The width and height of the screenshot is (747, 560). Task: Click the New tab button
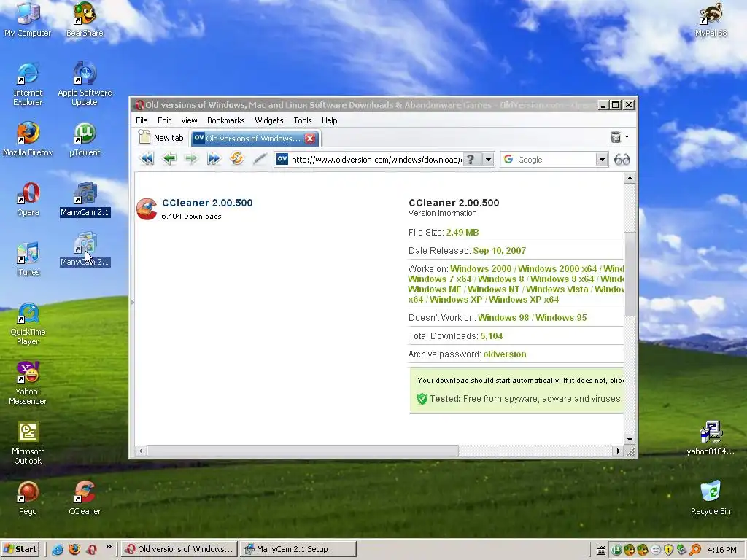click(x=161, y=138)
